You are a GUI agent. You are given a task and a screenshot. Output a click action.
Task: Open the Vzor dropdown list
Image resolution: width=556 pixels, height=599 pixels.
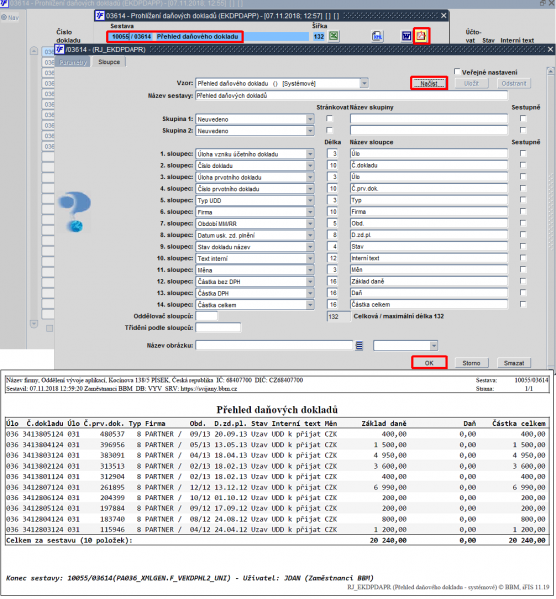pos(364,83)
